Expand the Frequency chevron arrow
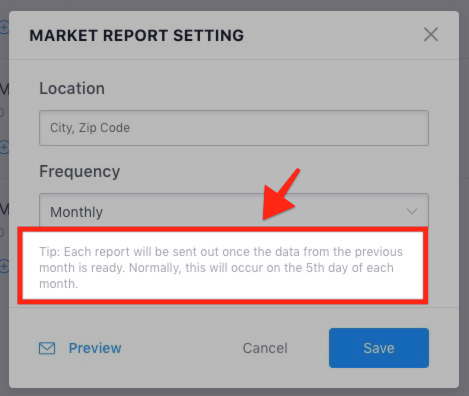The width and height of the screenshot is (469, 396). [x=412, y=211]
